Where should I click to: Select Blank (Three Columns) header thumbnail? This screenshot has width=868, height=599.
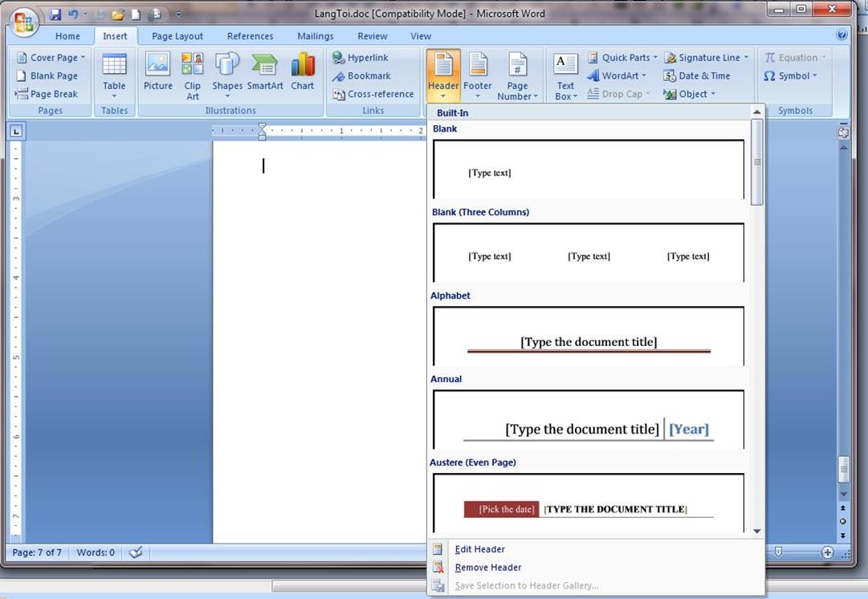click(x=589, y=252)
